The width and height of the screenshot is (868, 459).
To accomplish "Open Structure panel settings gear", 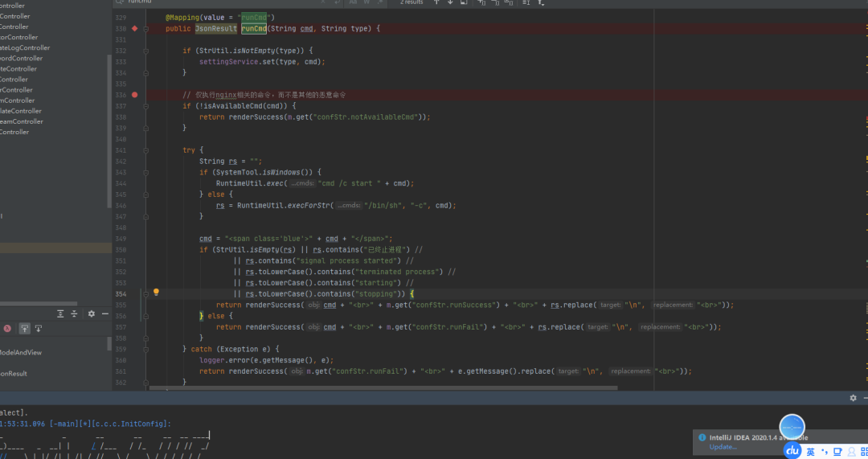I will pyautogui.click(x=92, y=314).
